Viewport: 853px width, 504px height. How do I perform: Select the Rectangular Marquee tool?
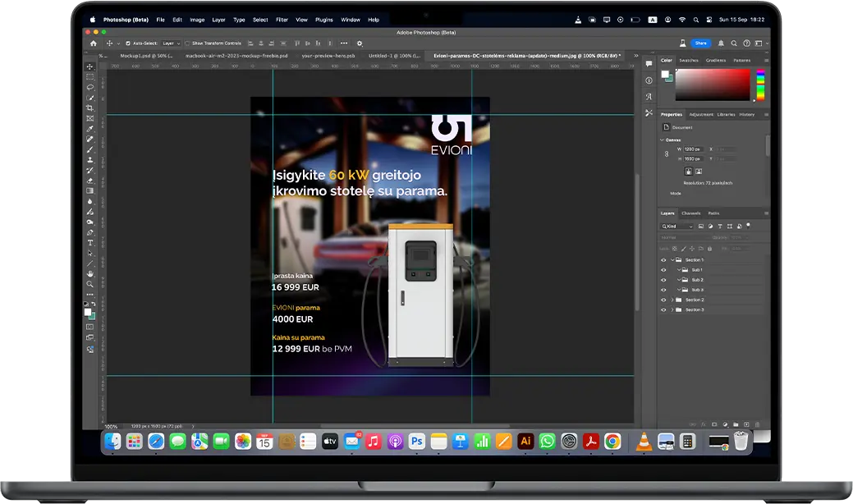[x=90, y=77]
